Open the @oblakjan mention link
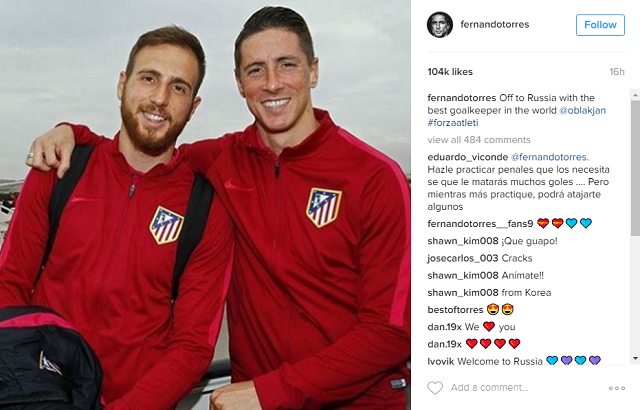640x410 pixels. tap(582, 110)
